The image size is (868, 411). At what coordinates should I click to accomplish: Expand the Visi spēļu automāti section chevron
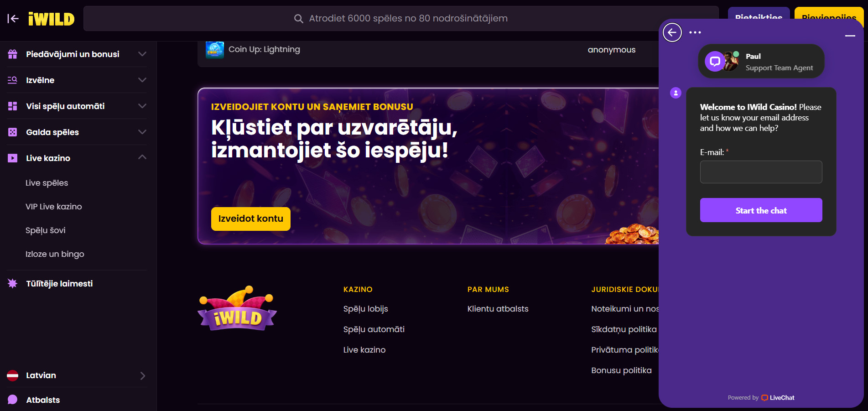point(142,106)
